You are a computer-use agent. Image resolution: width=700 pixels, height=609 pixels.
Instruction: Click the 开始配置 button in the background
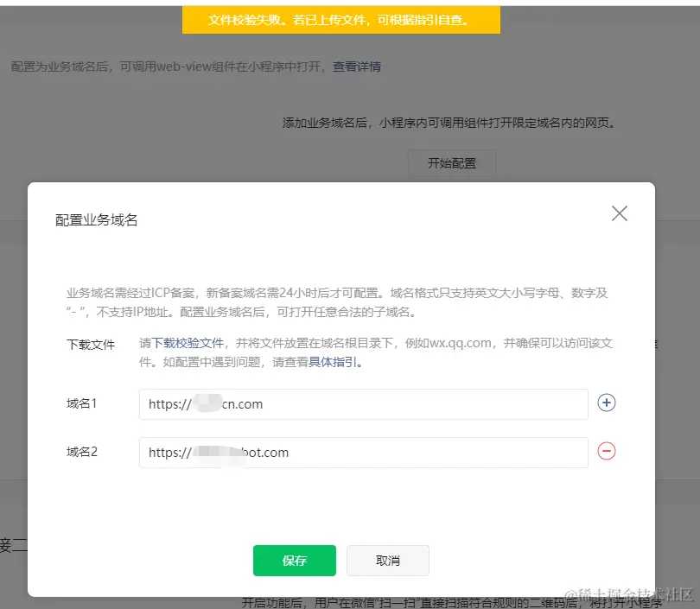click(x=452, y=163)
